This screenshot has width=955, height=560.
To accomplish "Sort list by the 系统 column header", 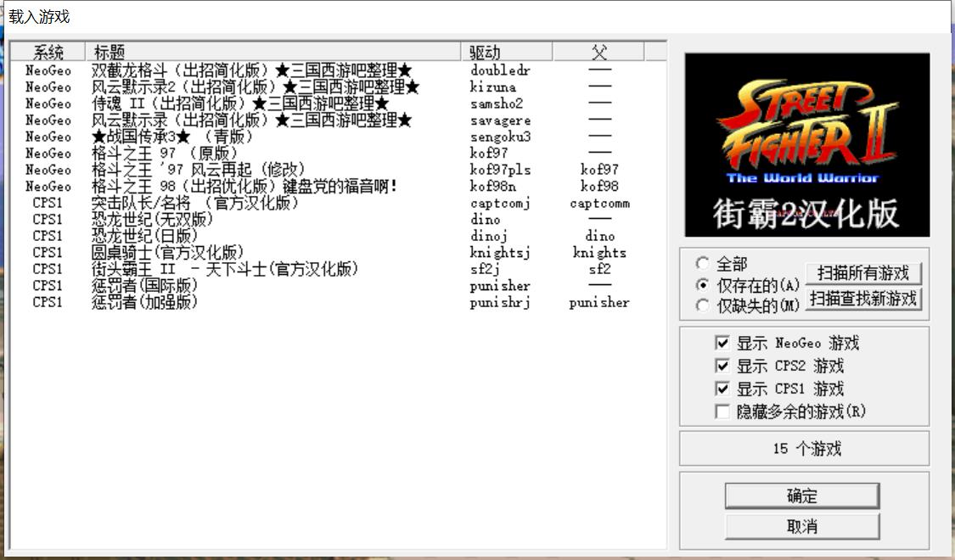I will [48, 53].
